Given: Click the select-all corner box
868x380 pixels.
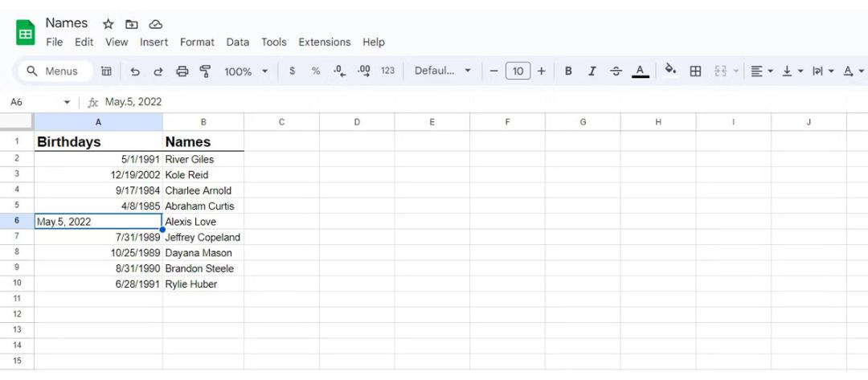Looking at the screenshot, I should point(17,121).
